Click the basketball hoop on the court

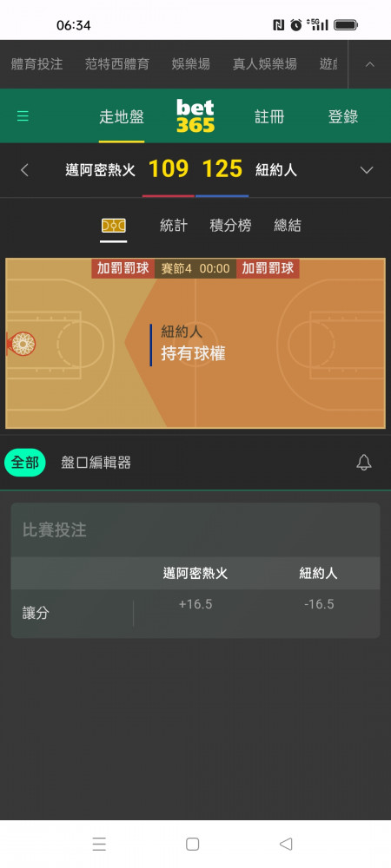(x=21, y=344)
